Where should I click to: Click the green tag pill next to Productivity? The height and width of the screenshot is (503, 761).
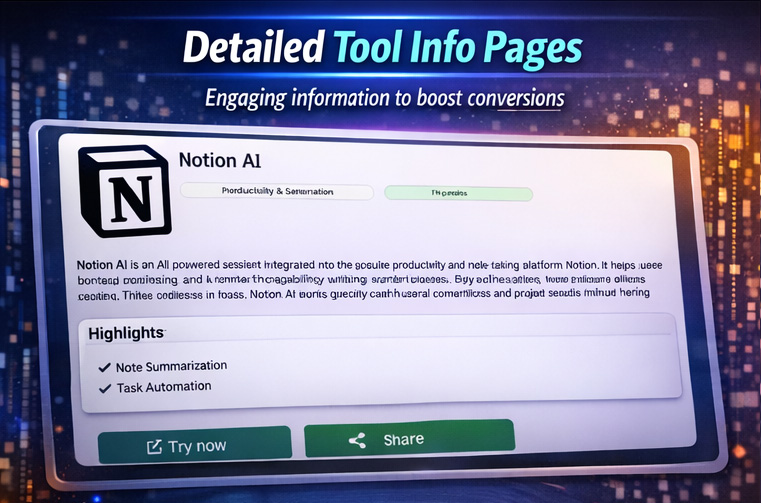click(x=458, y=193)
